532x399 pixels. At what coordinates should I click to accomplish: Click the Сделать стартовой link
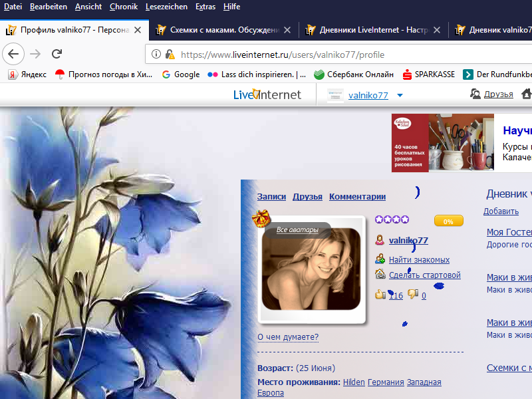(x=425, y=275)
